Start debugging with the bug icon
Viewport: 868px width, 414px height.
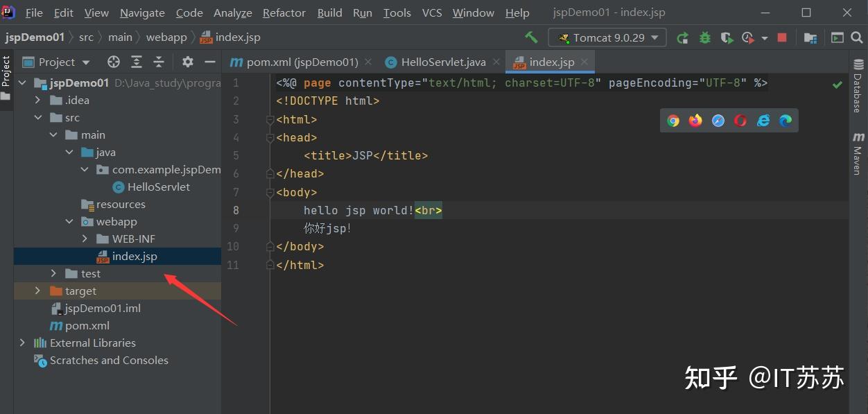tap(705, 37)
